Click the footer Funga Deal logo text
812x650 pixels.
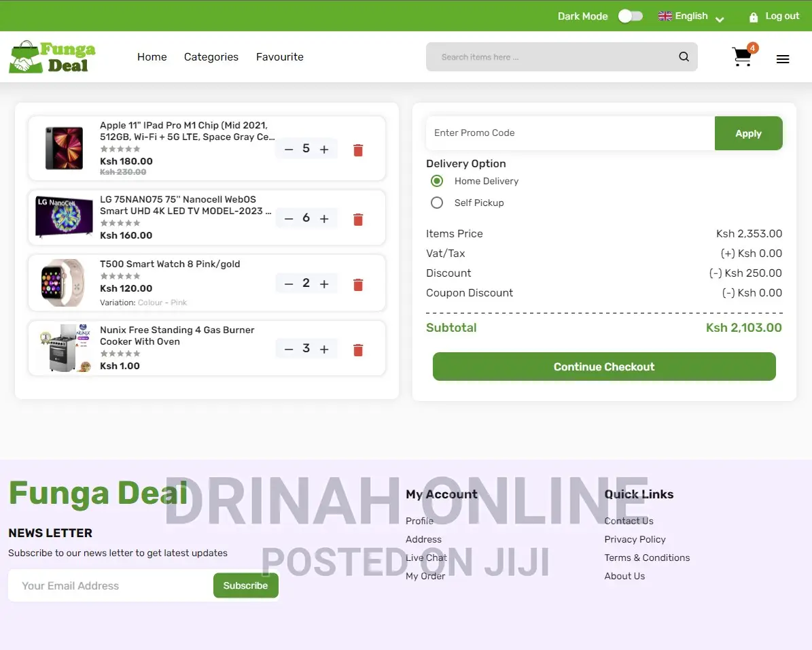click(99, 494)
